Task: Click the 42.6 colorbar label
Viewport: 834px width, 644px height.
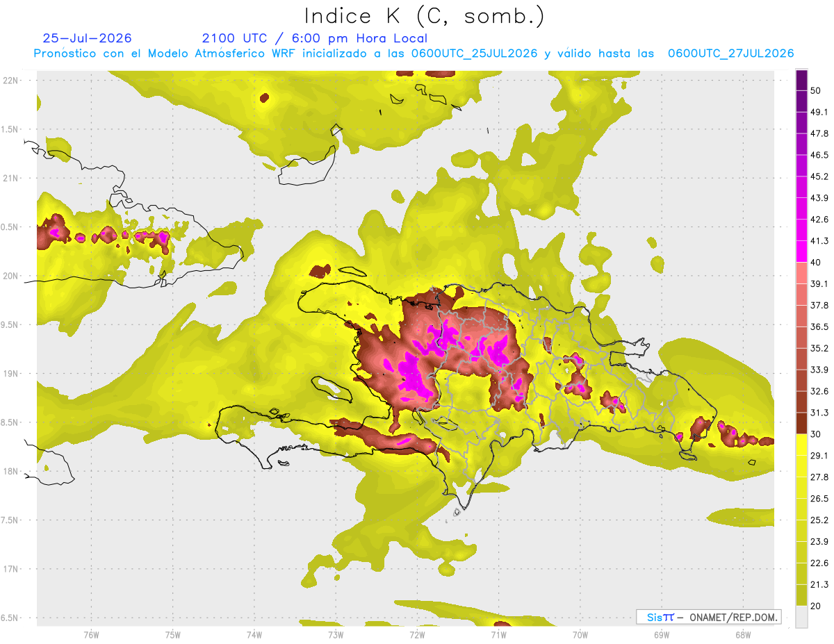Action: [819, 220]
